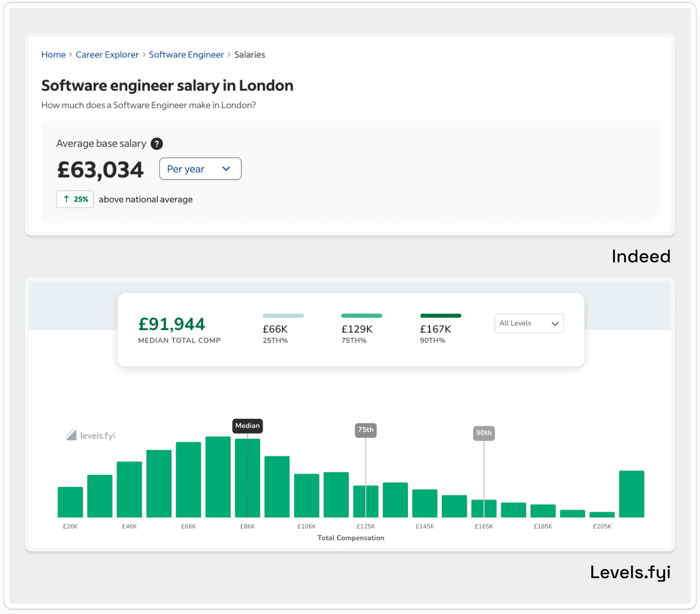Click the histogram bar above £106K
The height and width of the screenshot is (614, 700).
(306, 495)
